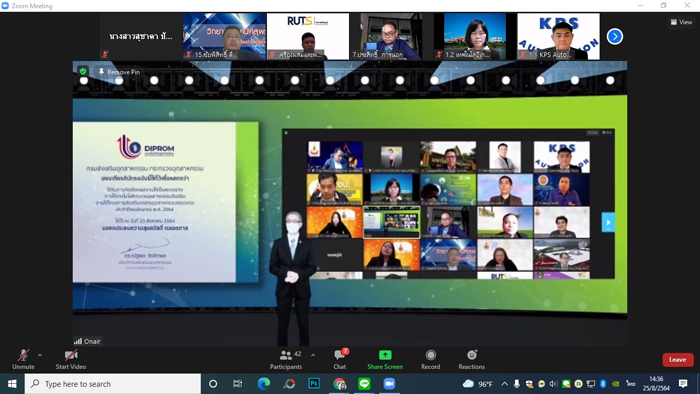
Task: Open the LINE app from taskbar
Action: click(x=364, y=384)
